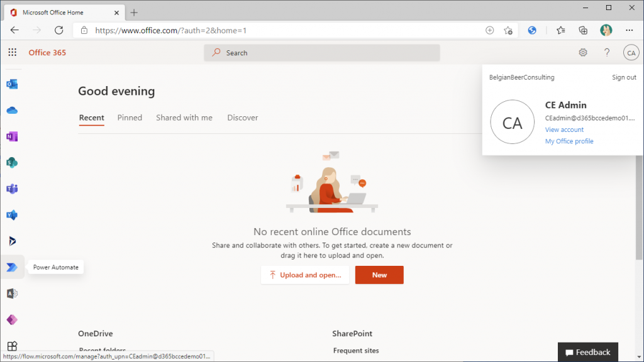
Task: Click the CEadmin email address text
Action: coord(590,118)
